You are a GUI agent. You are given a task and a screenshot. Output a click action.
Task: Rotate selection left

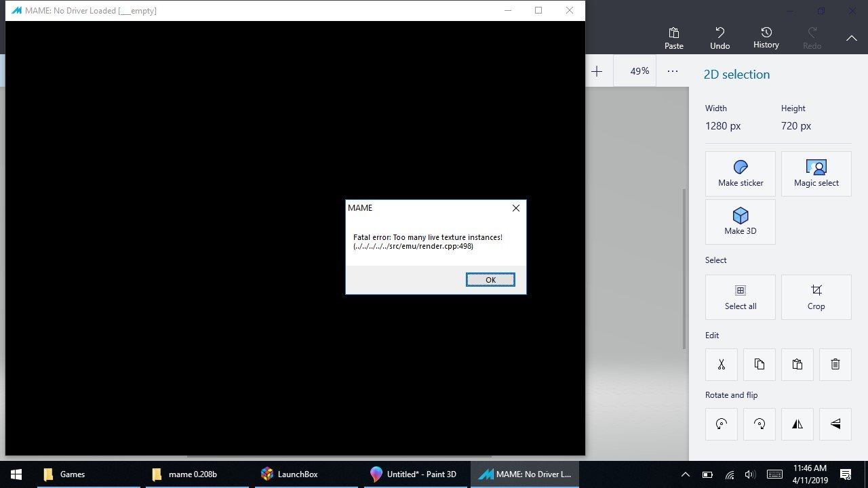click(x=722, y=424)
